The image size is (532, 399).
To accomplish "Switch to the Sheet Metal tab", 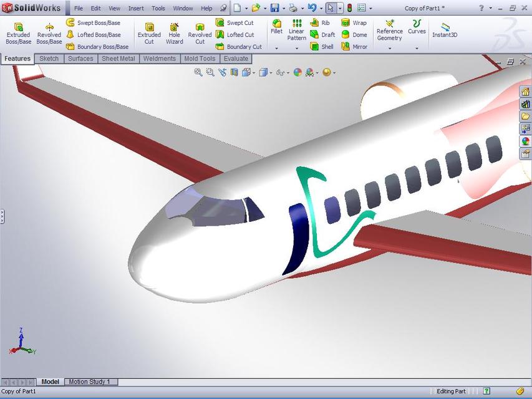I will 118,58.
